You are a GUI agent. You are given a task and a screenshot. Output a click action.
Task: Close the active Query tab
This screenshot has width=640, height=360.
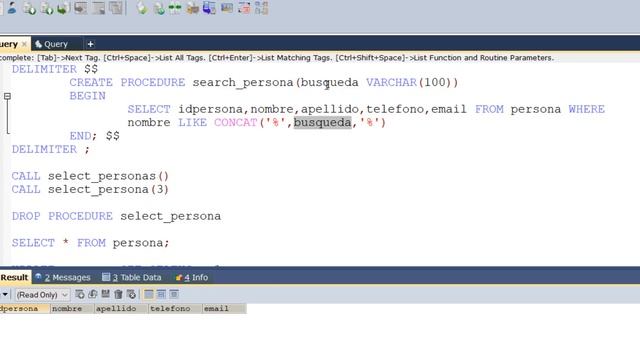(x=24, y=44)
